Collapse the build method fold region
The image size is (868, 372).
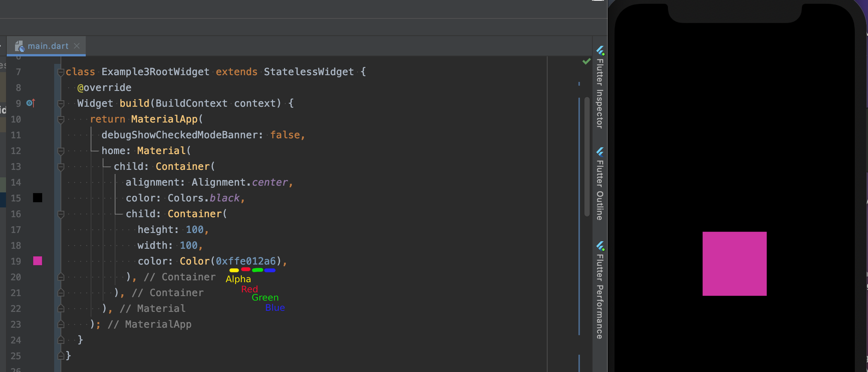pyautogui.click(x=61, y=104)
